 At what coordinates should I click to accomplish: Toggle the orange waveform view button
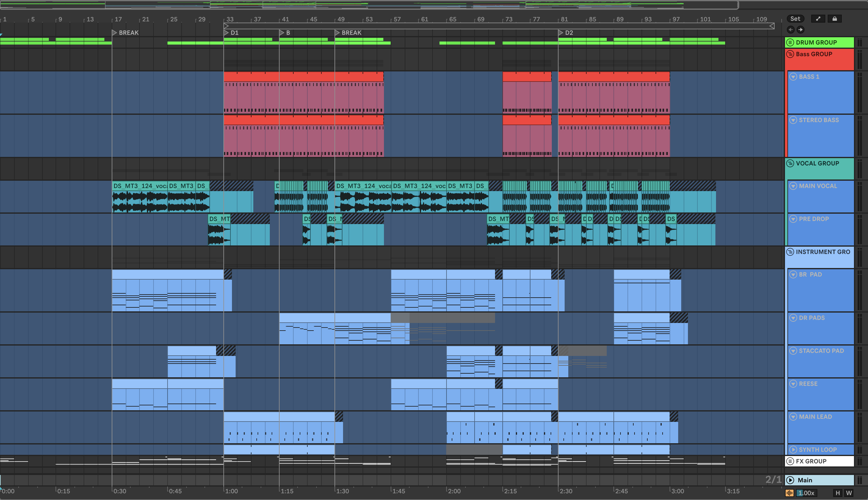click(x=789, y=493)
